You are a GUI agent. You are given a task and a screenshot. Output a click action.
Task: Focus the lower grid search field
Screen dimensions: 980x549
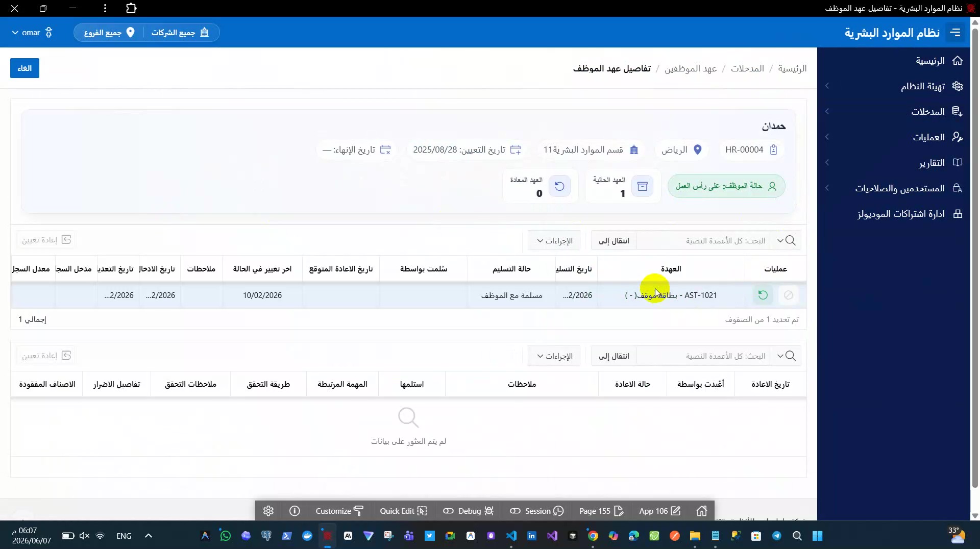pos(704,356)
